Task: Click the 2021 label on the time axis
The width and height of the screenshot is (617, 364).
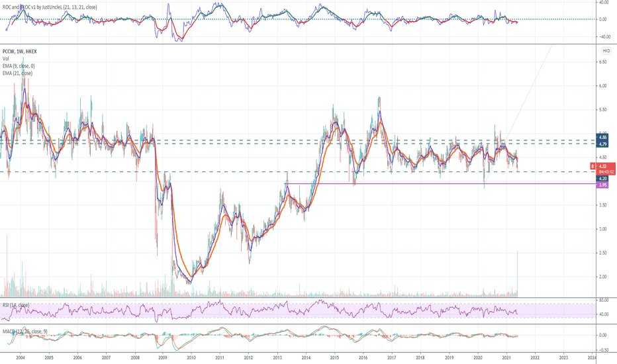Action: [x=506, y=357]
